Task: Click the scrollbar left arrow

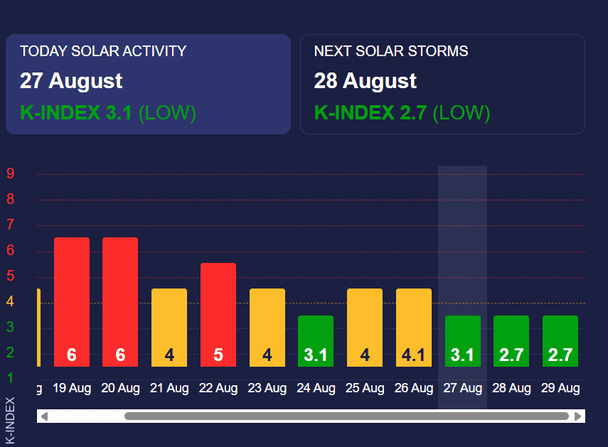Action: tap(43, 415)
